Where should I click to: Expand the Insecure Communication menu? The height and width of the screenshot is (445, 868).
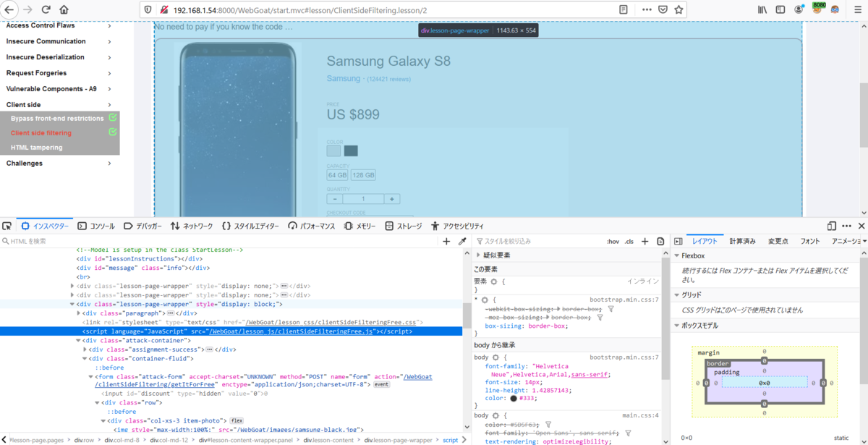point(58,41)
